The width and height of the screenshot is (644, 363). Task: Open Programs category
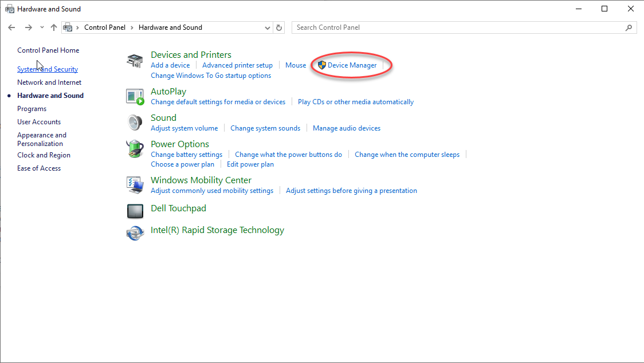coord(32,109)
